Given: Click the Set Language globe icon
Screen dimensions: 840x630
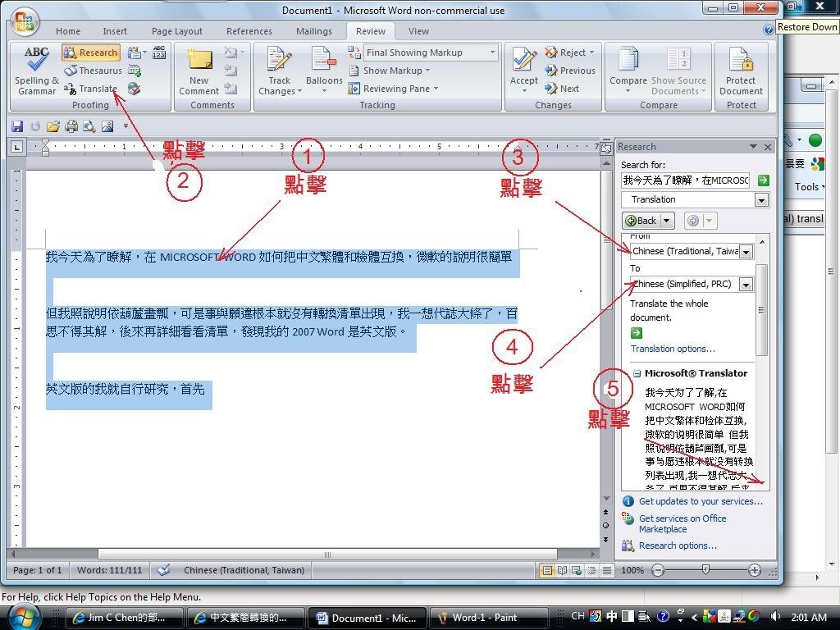Looking at the screenshot, I should click(x=134, y=89).
